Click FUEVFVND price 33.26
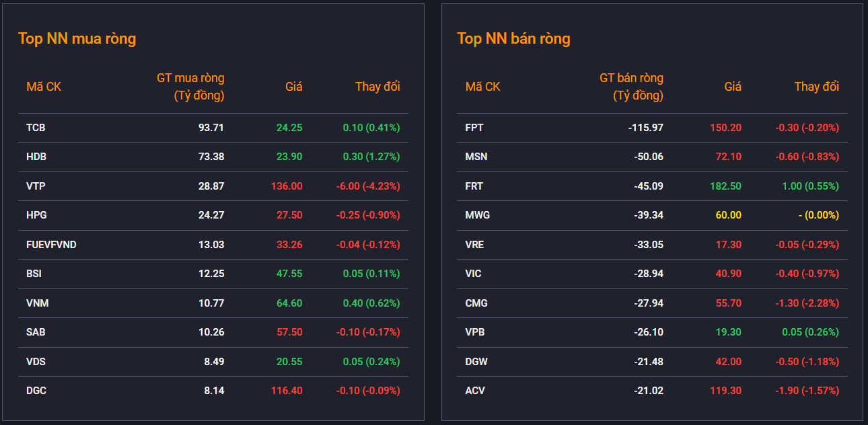 pos(289,245)
